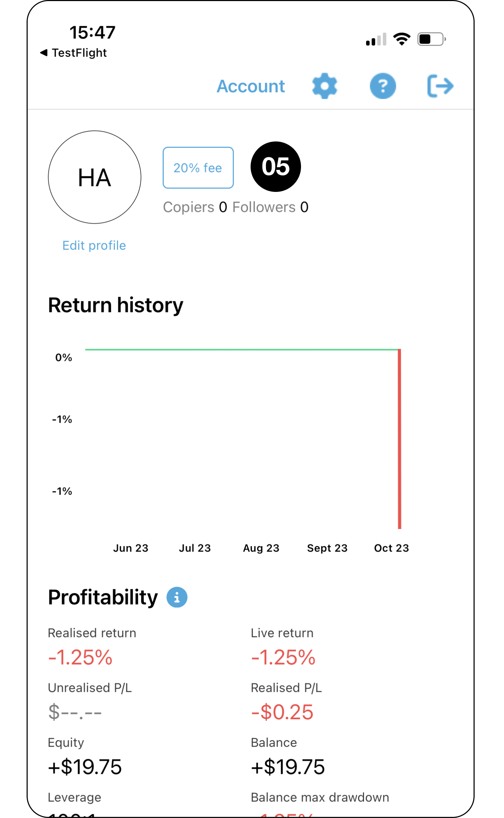Tap the black 05 badge
This screenshot has width=504, height=818.
coord(276,167)
